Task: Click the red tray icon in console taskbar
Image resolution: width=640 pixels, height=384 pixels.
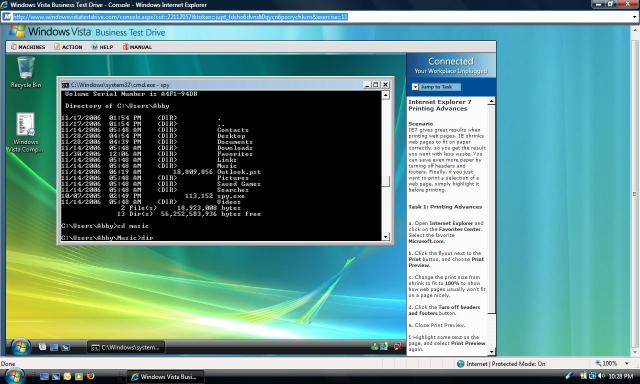Action: 397,347
